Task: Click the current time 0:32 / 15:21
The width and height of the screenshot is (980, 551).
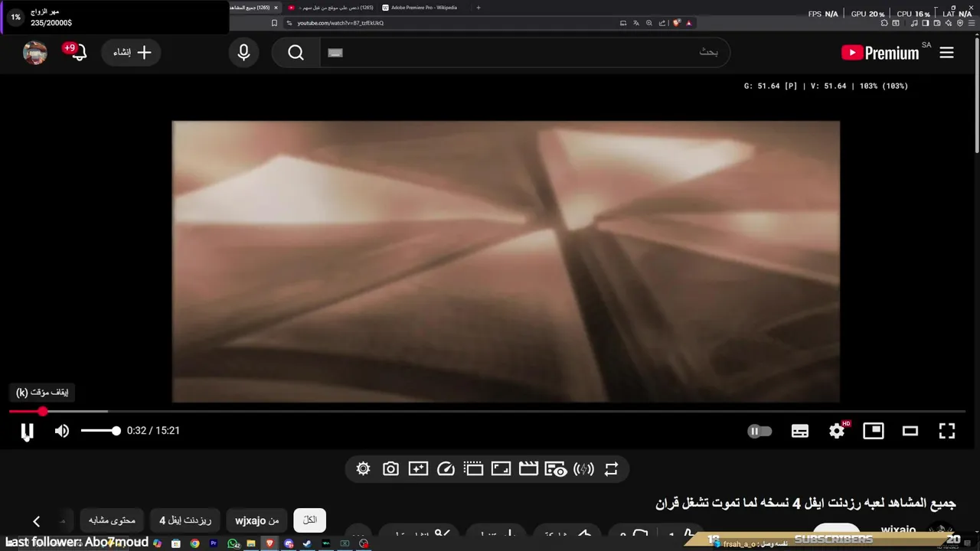Action: tap(153, 431)
